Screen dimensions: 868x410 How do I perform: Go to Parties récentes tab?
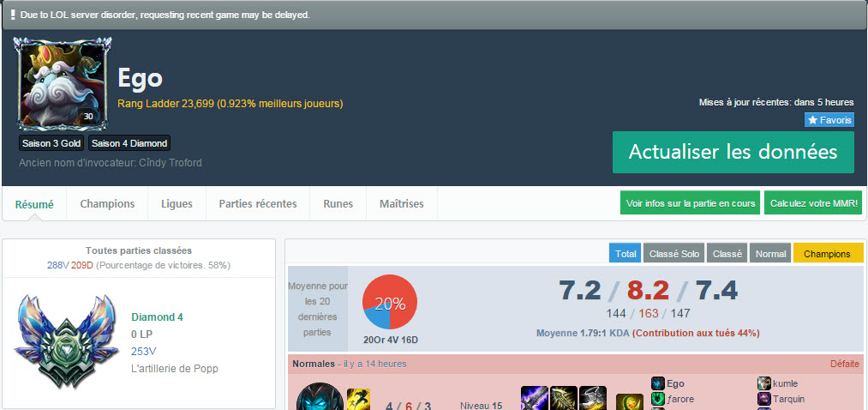pyautogui.click(x=258, y=204)
